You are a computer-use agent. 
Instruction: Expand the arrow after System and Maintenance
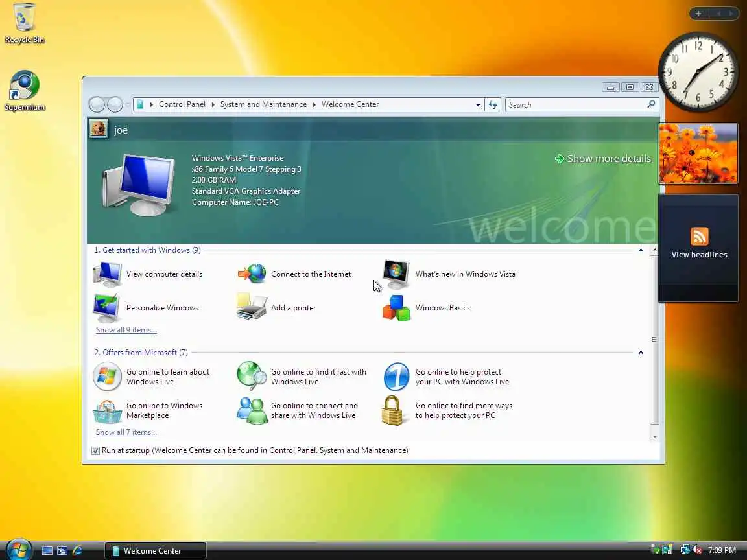(314, 104)
